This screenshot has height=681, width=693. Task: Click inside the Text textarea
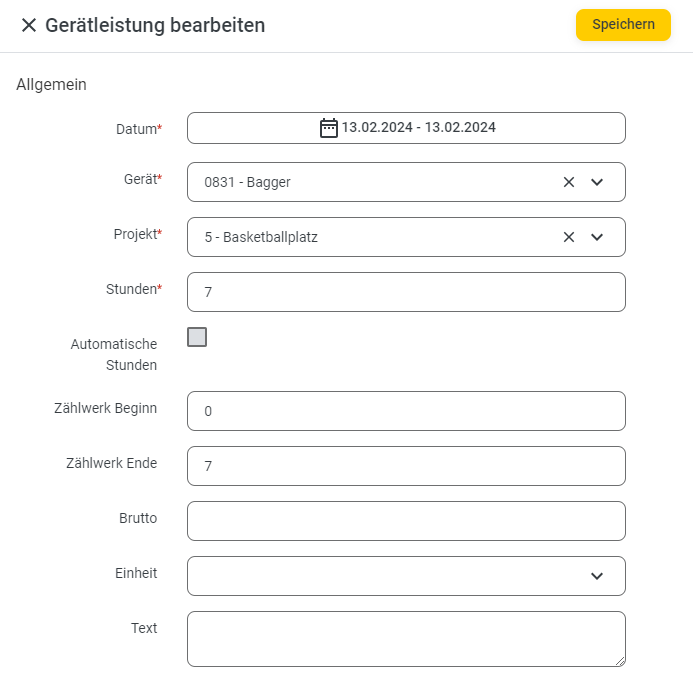[406, 639]
